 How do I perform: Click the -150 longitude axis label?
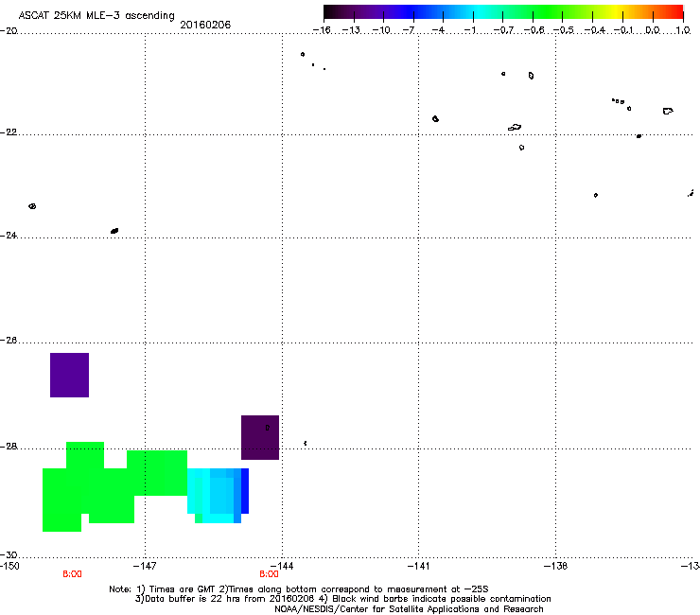pyautogui.click(x=9, y=566)
